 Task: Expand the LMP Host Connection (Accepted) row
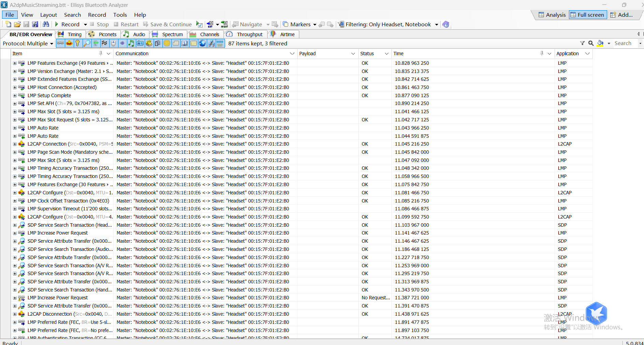[15, 87]
